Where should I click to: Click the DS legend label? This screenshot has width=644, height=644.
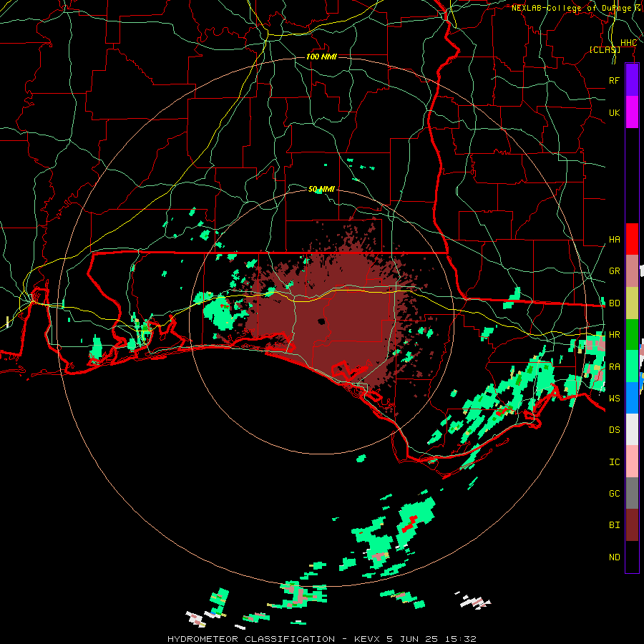614,430
